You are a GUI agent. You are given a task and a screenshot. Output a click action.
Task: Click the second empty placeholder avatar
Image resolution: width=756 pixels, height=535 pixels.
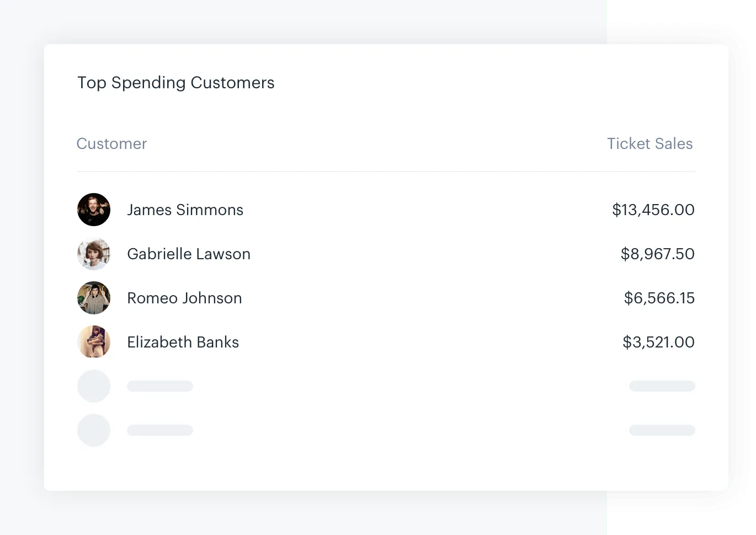(94, 430)
